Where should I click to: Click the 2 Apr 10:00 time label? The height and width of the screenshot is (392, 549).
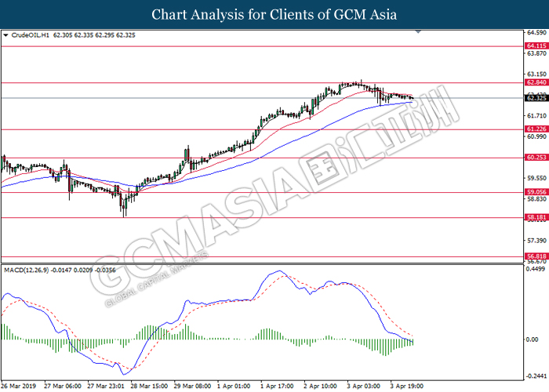point(320,386)
